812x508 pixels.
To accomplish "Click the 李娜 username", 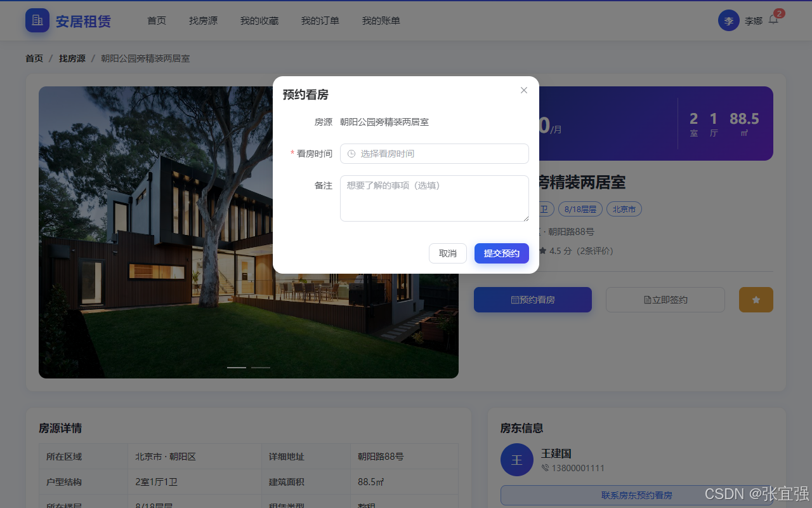I will tap(754, 21).
